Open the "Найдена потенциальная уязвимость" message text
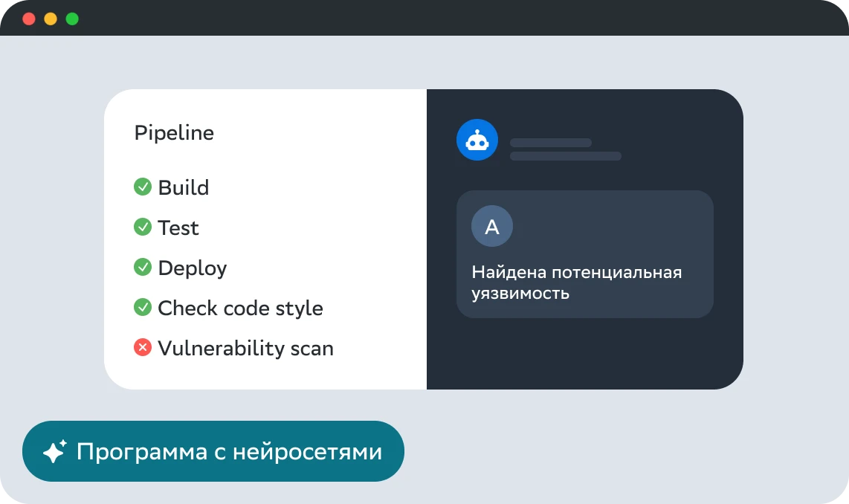 (x=576, y=282)
